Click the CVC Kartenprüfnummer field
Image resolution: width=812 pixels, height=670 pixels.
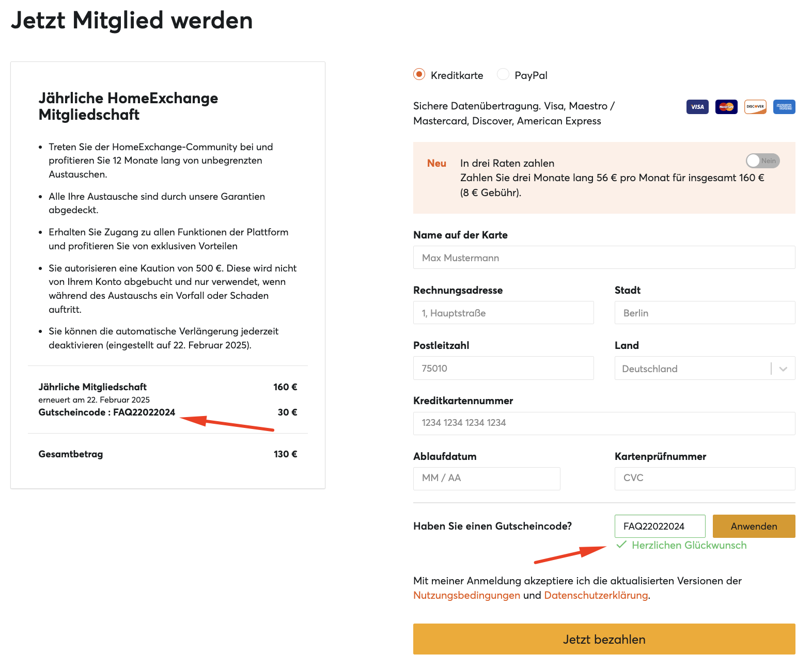(x=705, y=478)
